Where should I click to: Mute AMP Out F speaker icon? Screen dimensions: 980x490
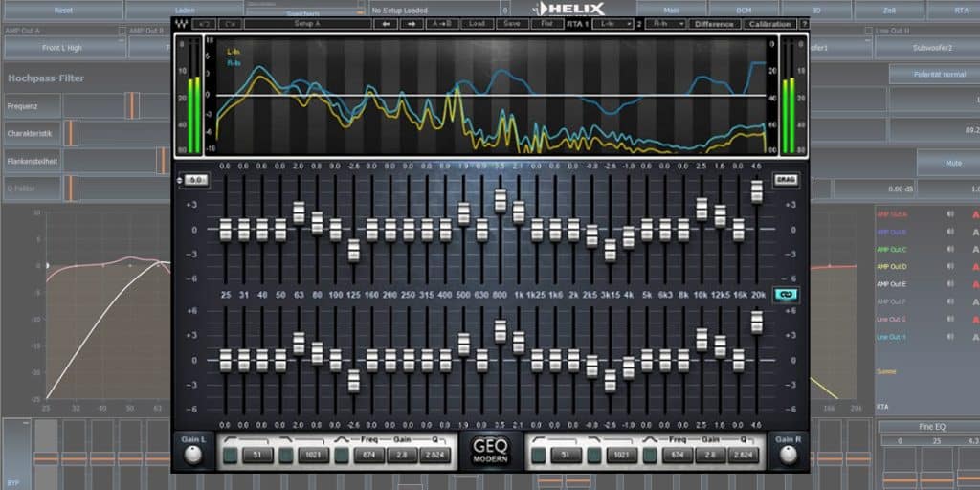(x=950, y=301)
